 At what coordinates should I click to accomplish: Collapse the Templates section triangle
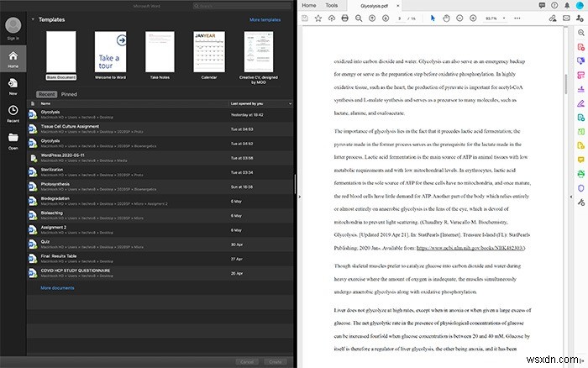pyautogui.click(x=33, y=19)
